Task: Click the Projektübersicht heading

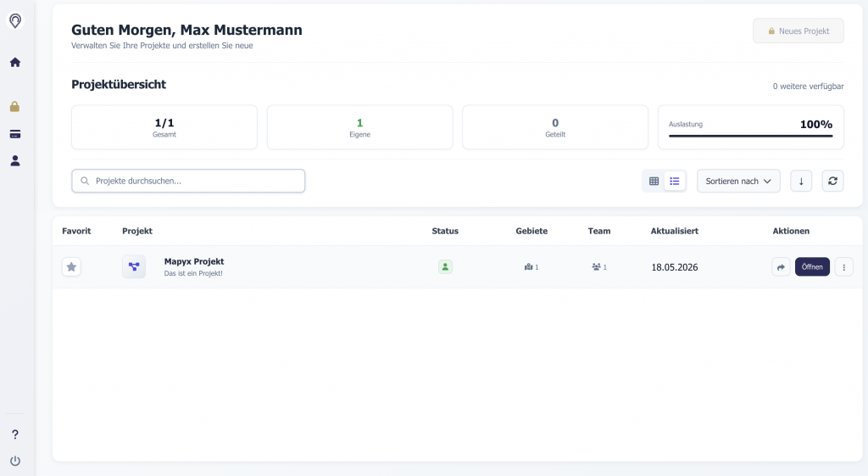Action: pos(119,84)
